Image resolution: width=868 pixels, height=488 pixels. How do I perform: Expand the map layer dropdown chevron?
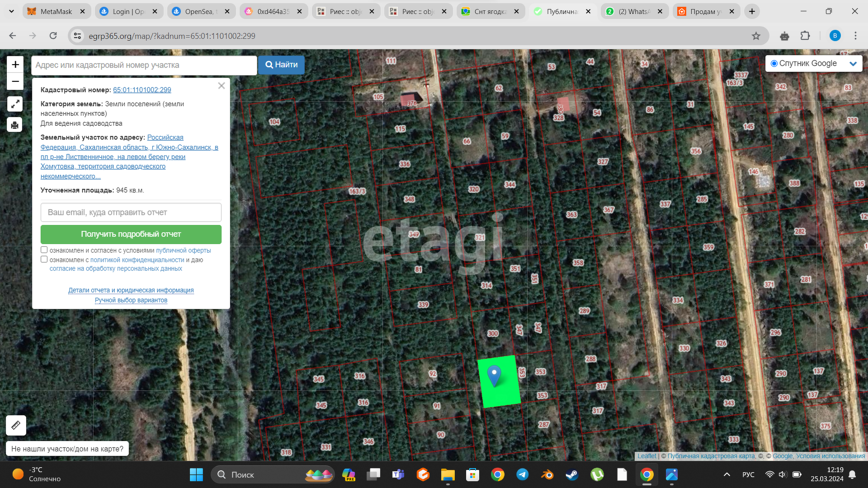pos(853,64)
